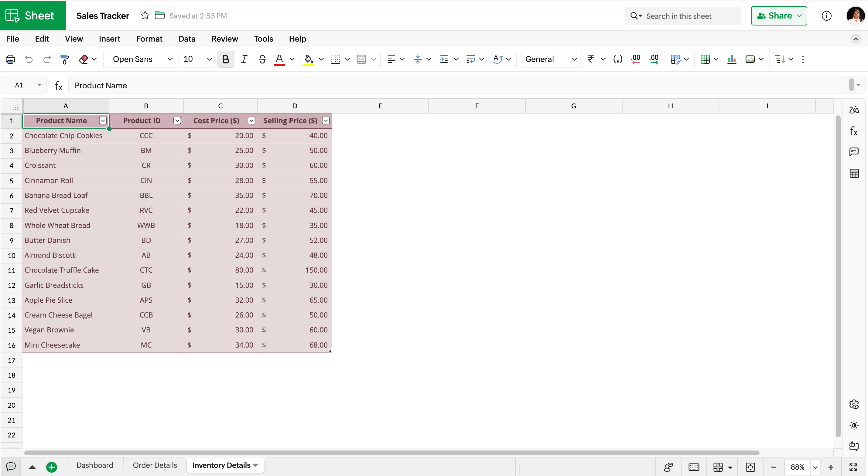Switch to the Order Details sheet tab
The height and width of the screenshot is (476, 868).
[x=155, y=465]
